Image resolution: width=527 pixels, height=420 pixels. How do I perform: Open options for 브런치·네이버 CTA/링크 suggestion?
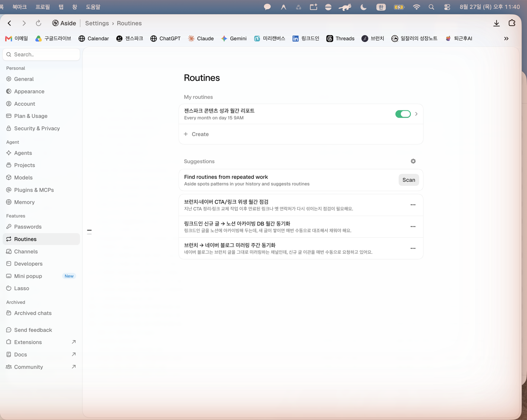tap(413, 205)
